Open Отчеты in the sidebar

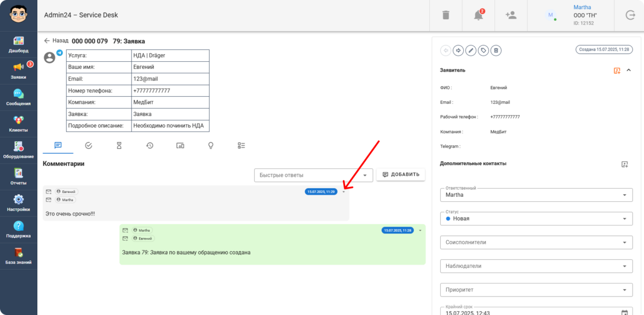(x=19, y=177)
